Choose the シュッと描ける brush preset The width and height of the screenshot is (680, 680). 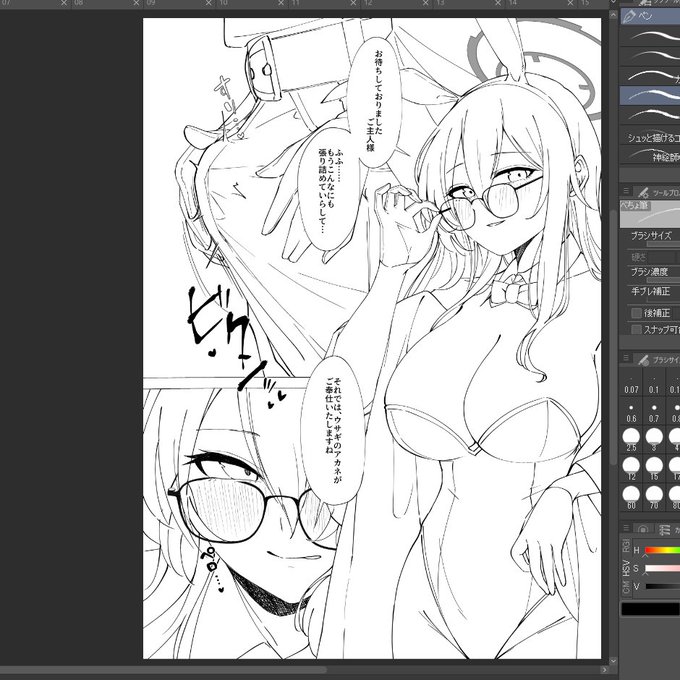click(651, 137)
